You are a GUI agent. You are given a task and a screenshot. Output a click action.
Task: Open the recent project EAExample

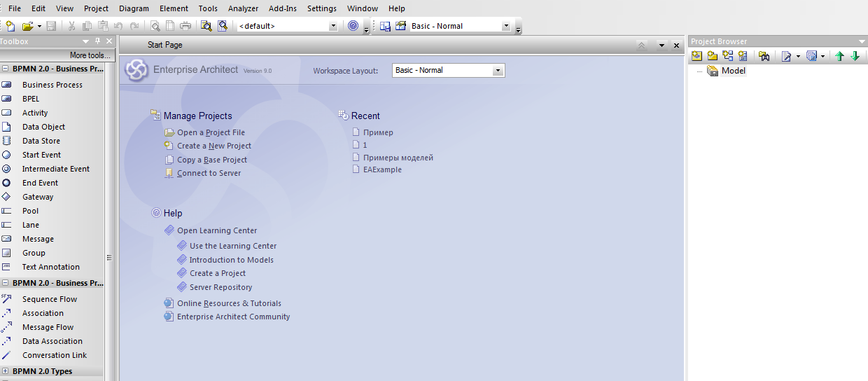pos(382,169)
